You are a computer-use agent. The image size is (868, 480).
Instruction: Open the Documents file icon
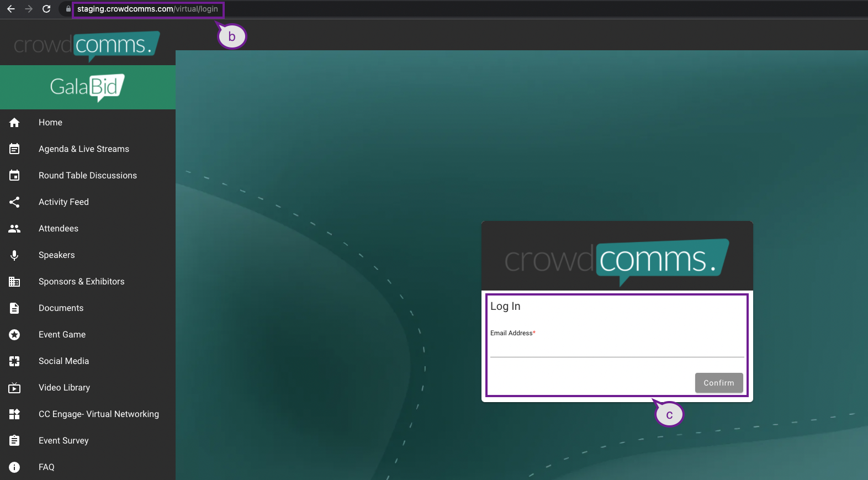(x=14, y=308)
